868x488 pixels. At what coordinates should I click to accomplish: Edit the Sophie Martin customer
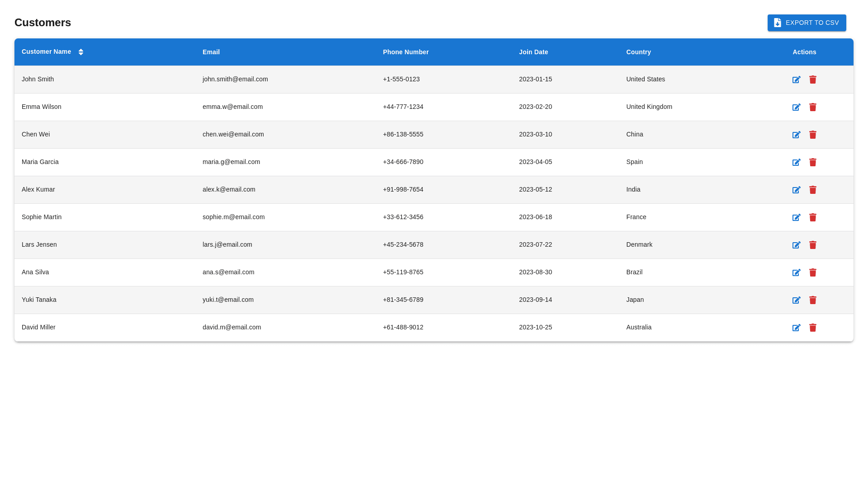coord(796,217)
